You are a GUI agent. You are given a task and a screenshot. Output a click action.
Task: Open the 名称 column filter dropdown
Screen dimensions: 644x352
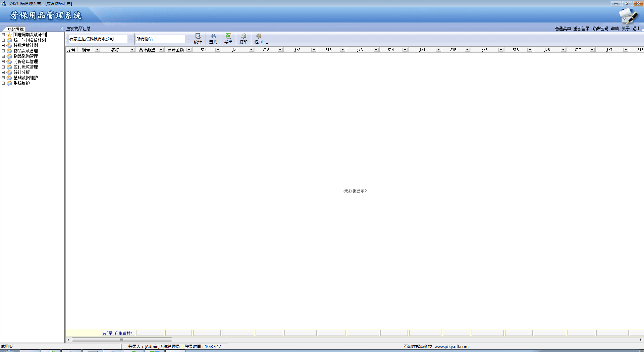[x=132, y=50]
